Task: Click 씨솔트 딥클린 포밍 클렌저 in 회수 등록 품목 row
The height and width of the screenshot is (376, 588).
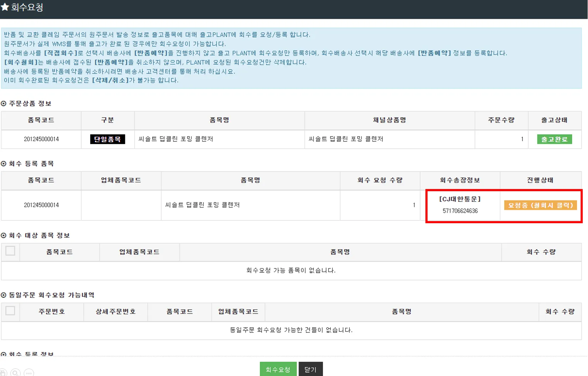Action: click(x=202, y=205)
